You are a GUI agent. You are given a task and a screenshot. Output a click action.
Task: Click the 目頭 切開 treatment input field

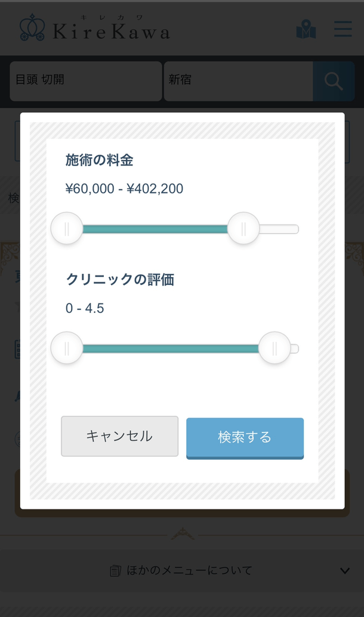pos(85,81)
